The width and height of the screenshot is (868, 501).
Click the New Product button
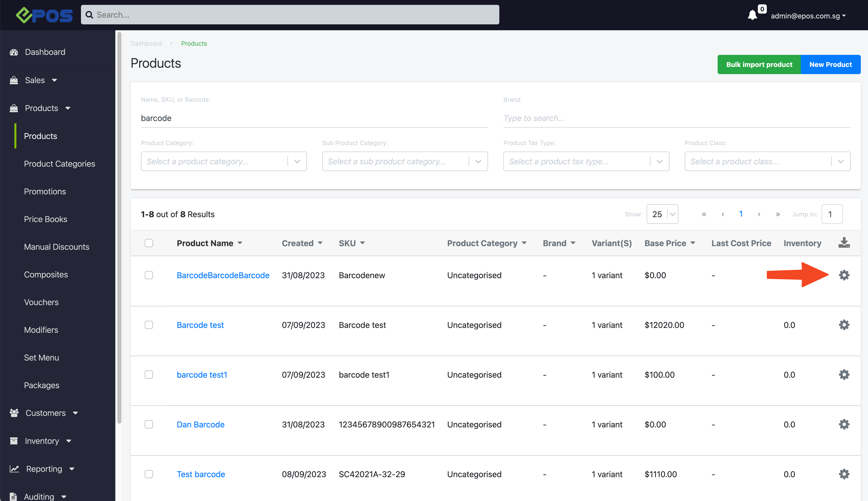(x=831, y=64)
